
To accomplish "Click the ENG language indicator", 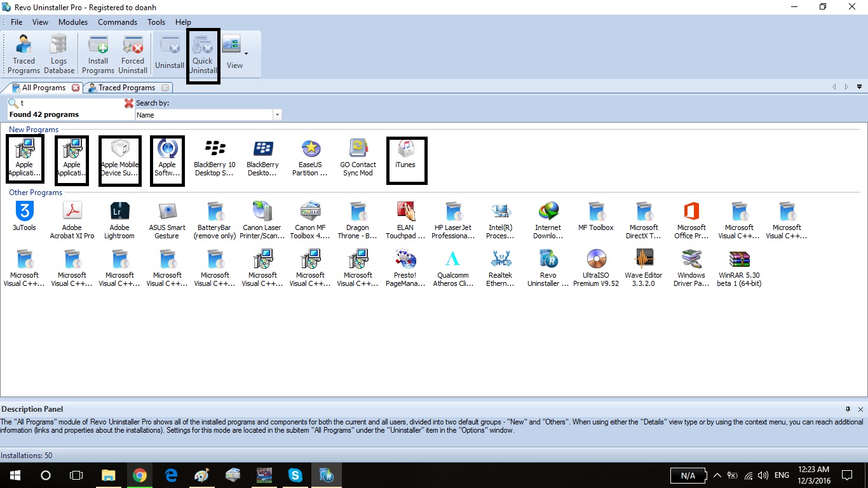I will point(782,475).
